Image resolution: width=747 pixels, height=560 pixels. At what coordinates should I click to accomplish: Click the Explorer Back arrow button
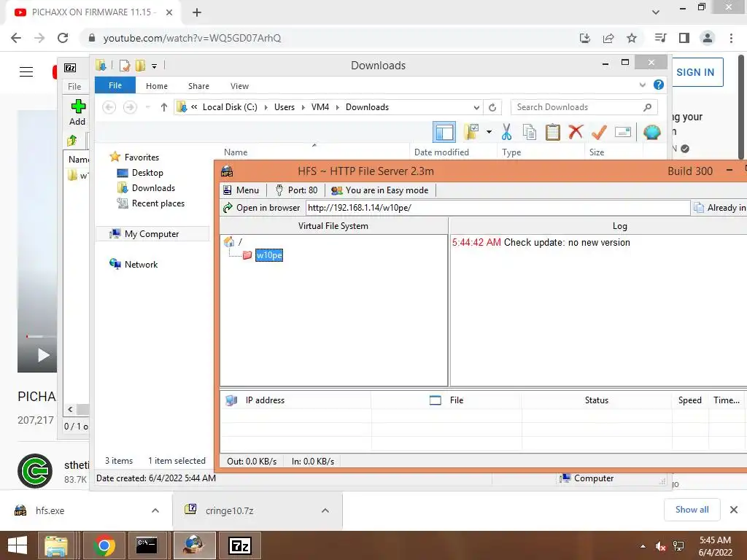coord(109,107)
